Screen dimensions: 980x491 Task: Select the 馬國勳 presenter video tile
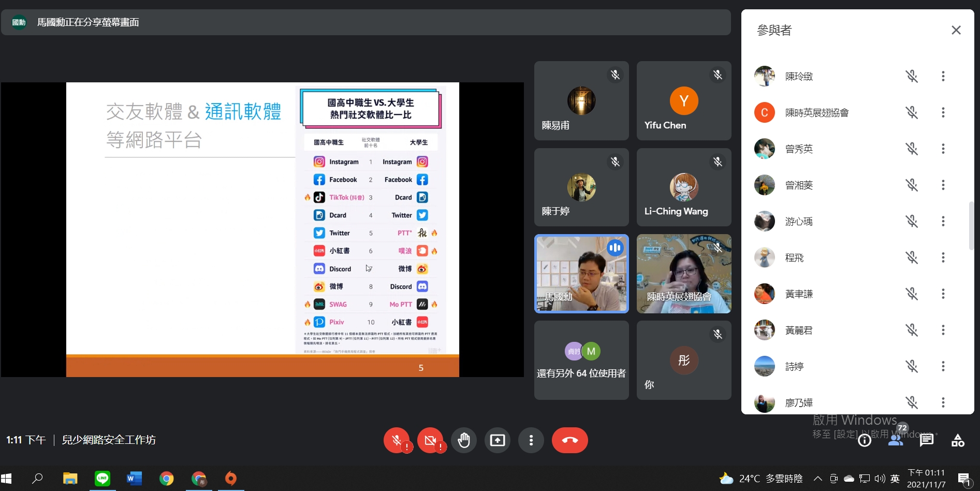pos(581,273)
